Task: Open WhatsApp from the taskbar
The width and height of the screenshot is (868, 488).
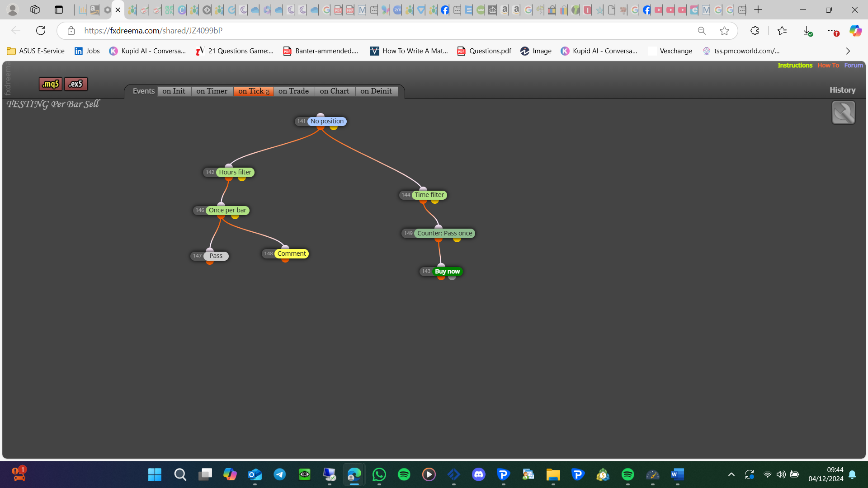Action: 379,474
